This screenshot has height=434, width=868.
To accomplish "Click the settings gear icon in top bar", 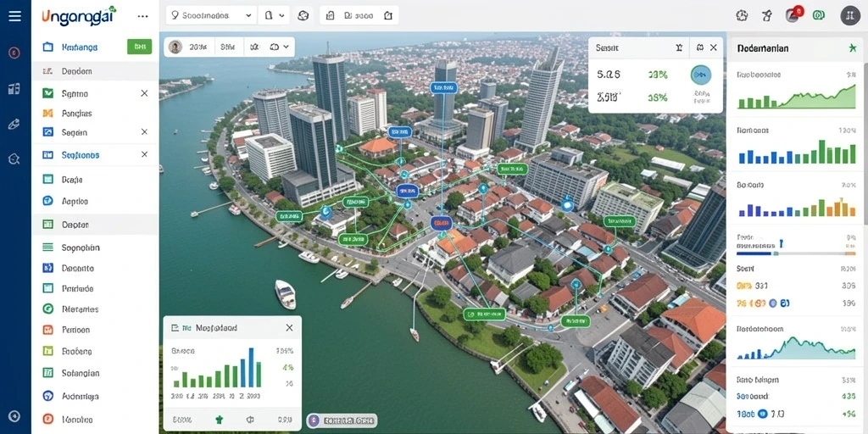I will pyautogui.click(x=743, y=15).
